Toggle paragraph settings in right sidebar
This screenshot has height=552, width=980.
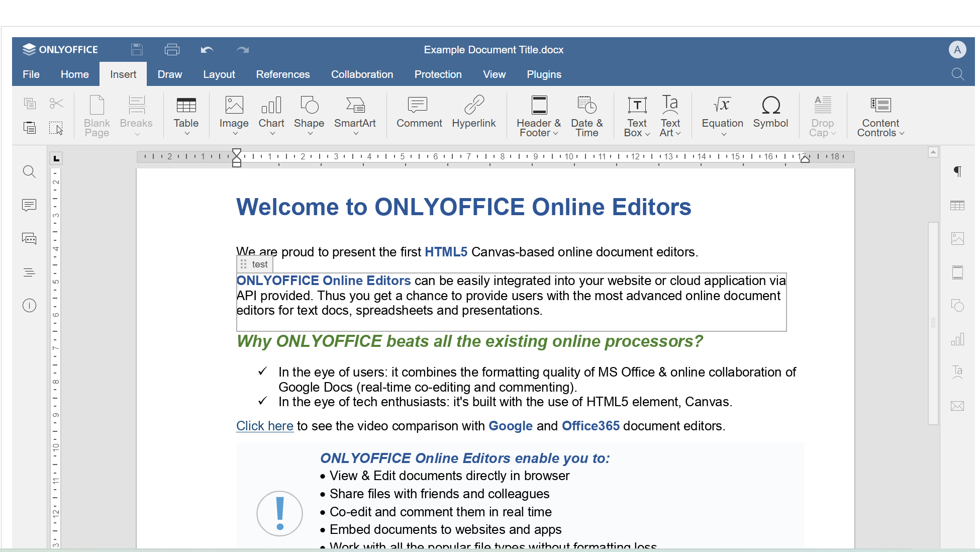957,172
